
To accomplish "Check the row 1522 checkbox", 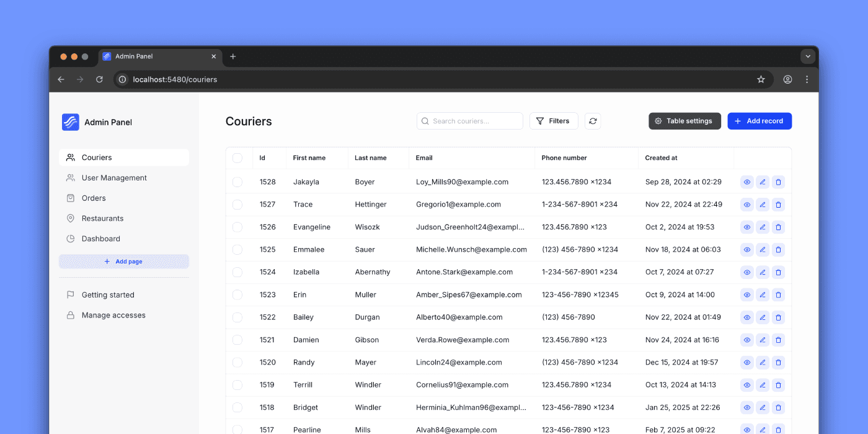I will 237,317.
